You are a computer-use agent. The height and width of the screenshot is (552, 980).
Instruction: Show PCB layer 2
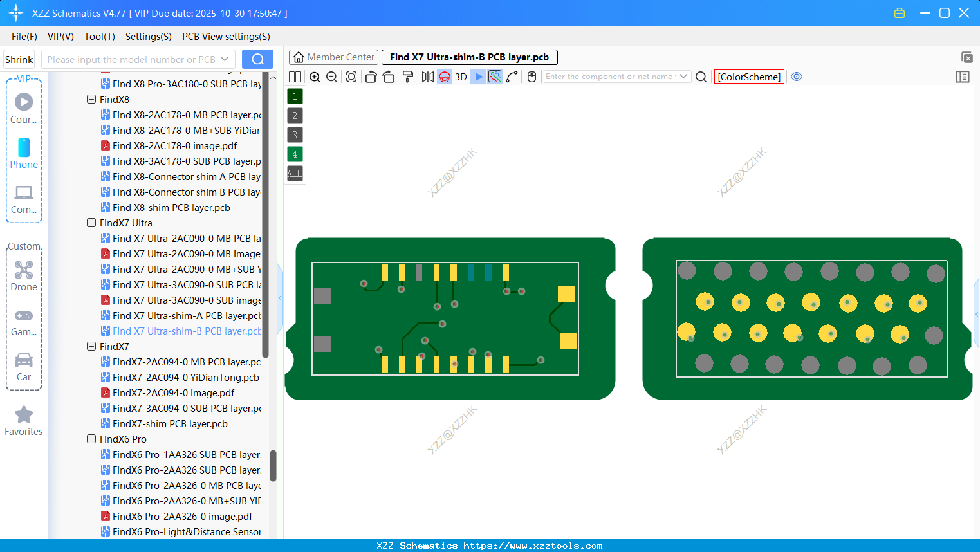(295, 116)
